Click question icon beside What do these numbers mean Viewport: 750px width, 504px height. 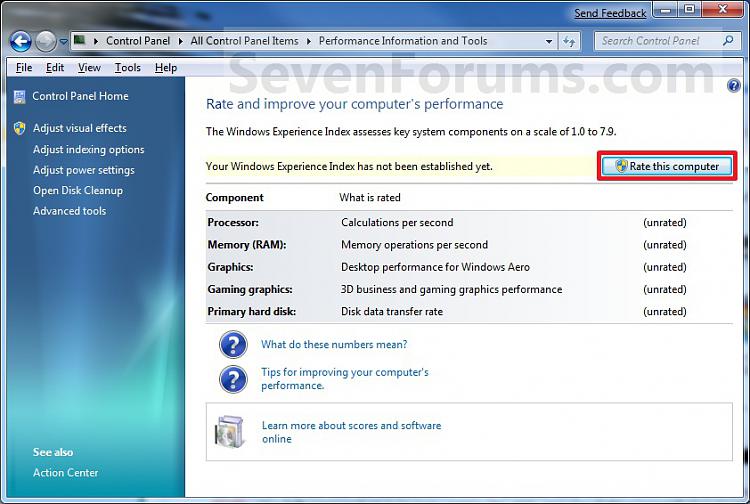233,345
